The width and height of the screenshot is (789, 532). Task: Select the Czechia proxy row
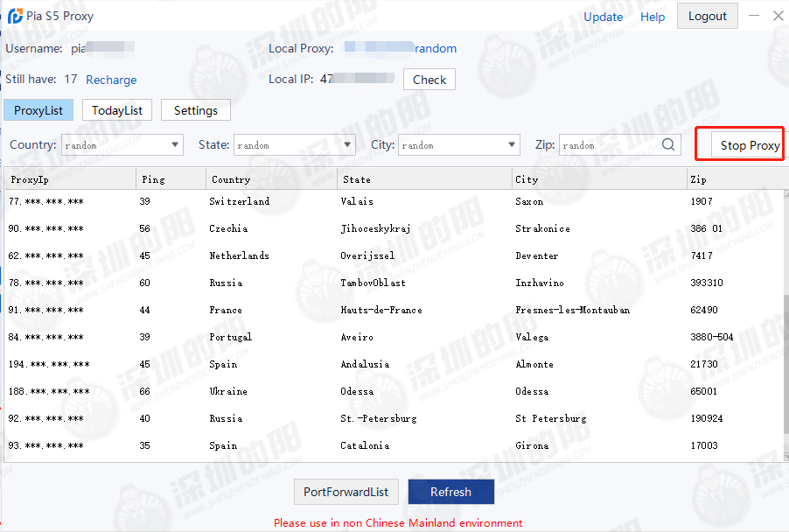[394, 228]
